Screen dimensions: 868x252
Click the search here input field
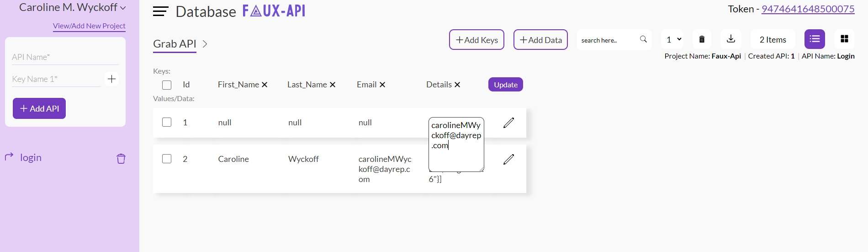(x=608, y=40)
